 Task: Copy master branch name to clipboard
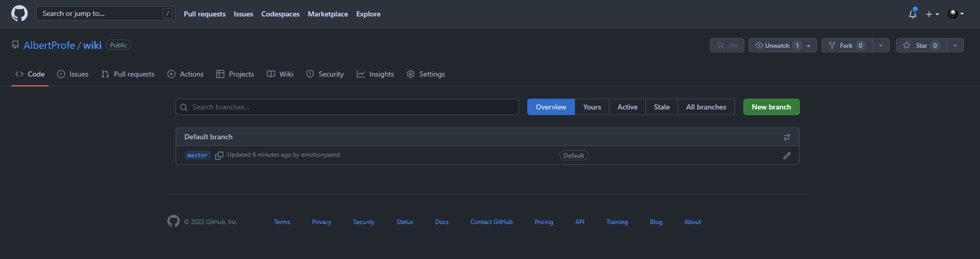pyautogui.click(x=219, y=155)
